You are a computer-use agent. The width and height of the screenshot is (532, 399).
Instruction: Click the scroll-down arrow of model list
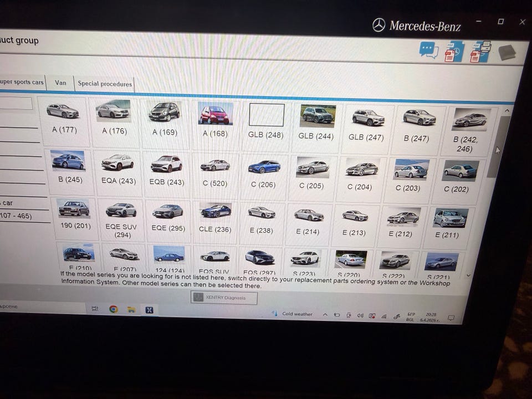point(469,275)
